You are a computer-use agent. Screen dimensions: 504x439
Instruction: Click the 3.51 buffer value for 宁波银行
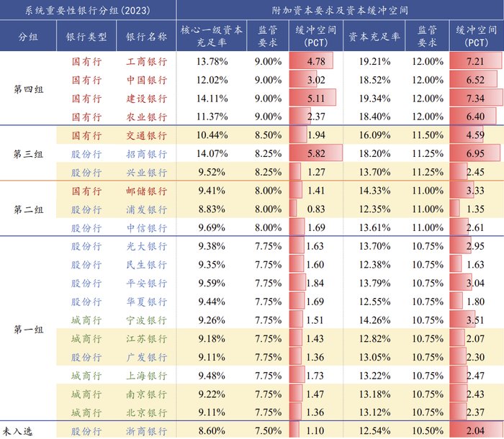click(x=475, y=320)
